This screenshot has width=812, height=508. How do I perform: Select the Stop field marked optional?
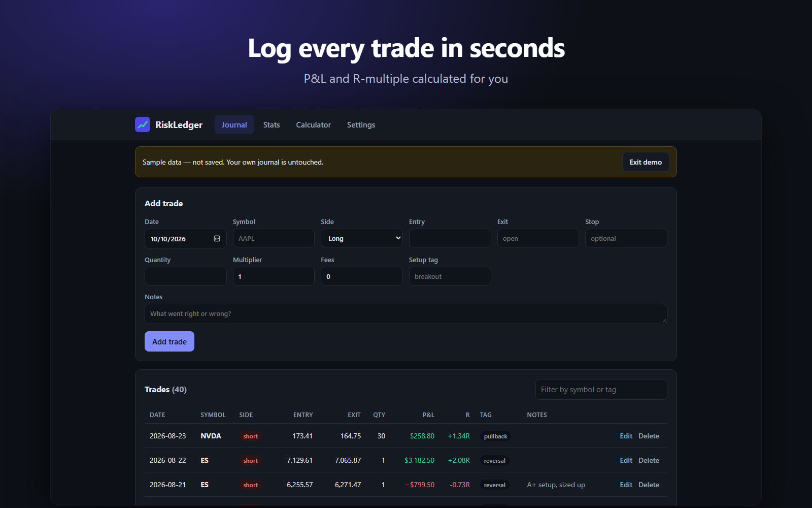point(626,238)
